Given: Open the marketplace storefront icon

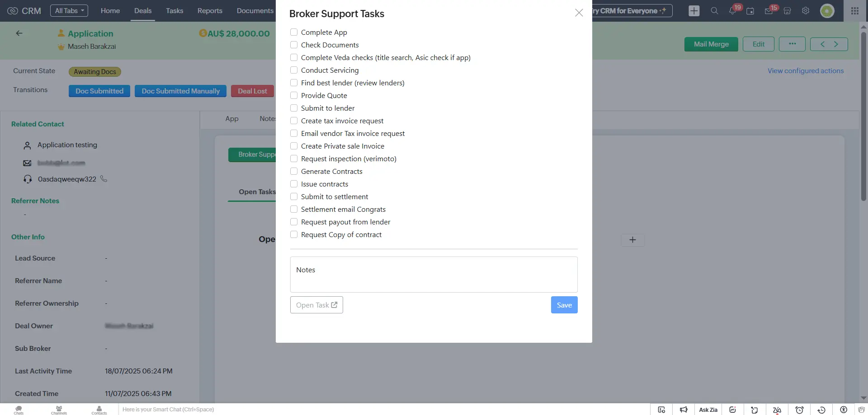Looking at the screenshot, I should [788, 10].
